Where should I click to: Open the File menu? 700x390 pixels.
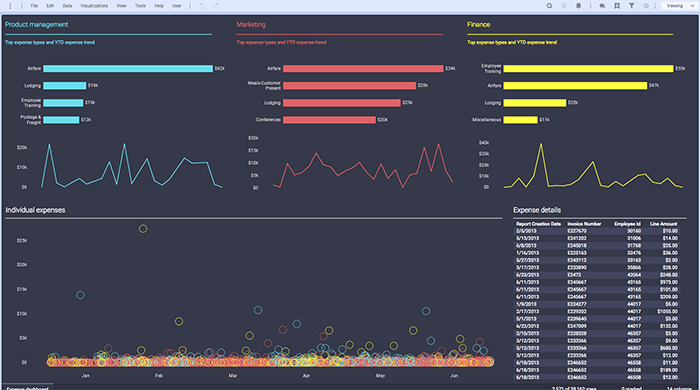pos(34,6)
